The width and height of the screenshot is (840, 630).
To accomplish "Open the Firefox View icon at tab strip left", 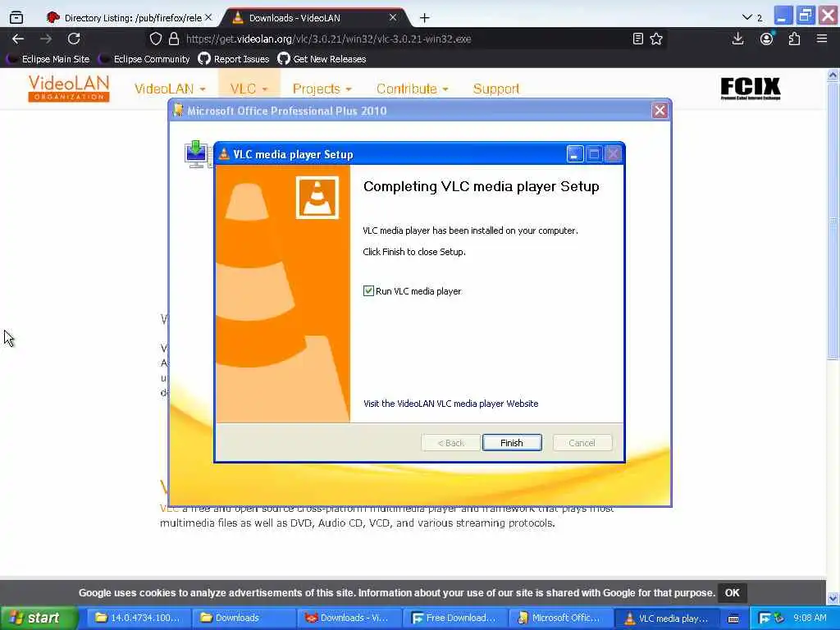I will coord(16,18).
